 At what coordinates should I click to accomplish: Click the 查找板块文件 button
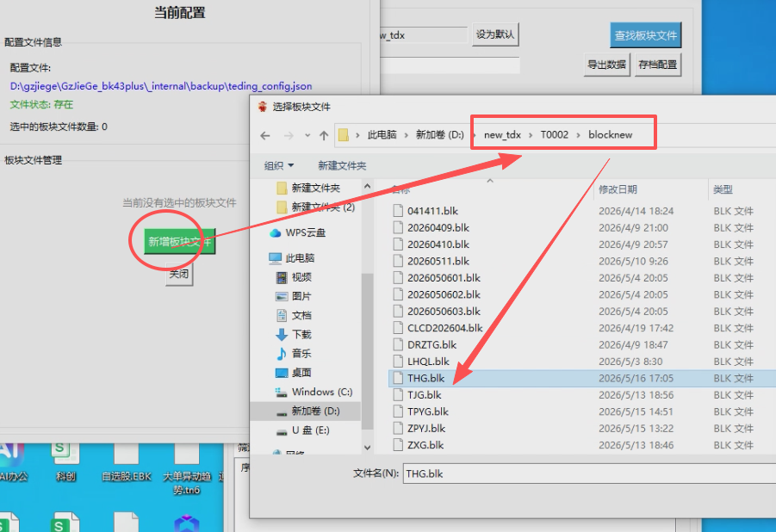coord(645,35)
